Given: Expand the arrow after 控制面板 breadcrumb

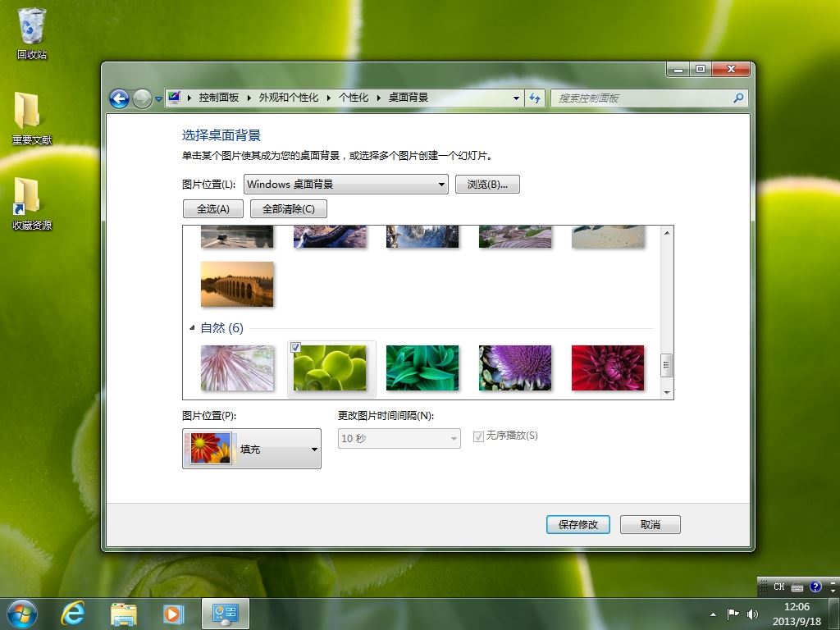Looking at the screenshot, I should tap(249, 98).
